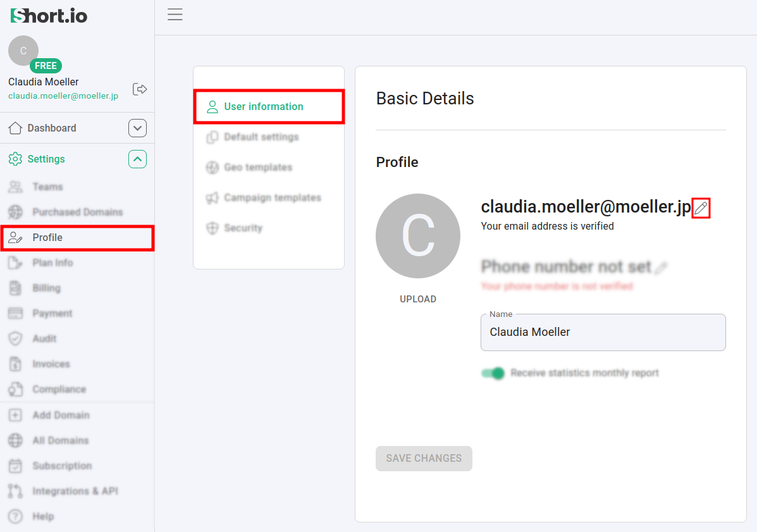Open Profile in the sidebar
Viewport: 757px width, 532px height.
[x=47, y=238]
